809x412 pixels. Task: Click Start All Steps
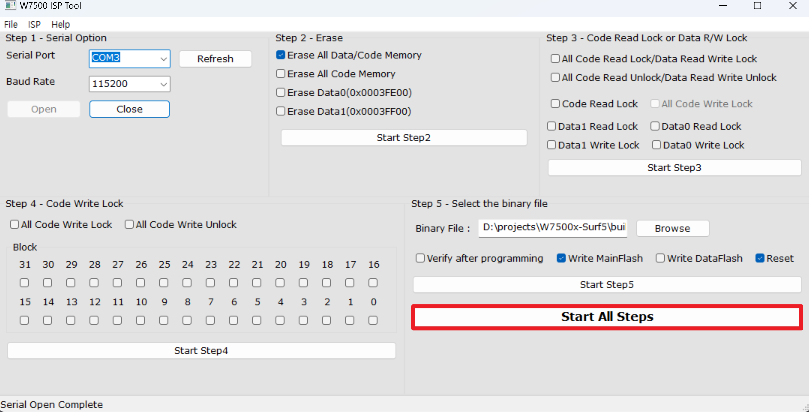(607, 317)
